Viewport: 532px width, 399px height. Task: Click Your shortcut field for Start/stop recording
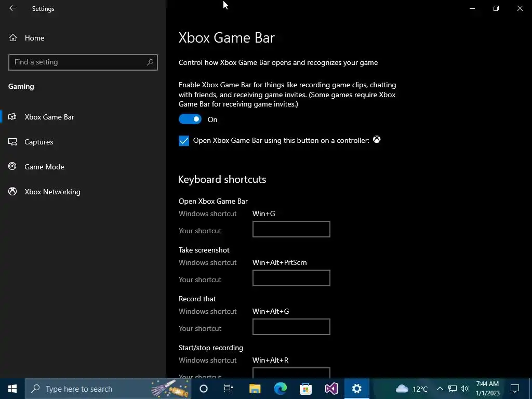click(291, 373)
